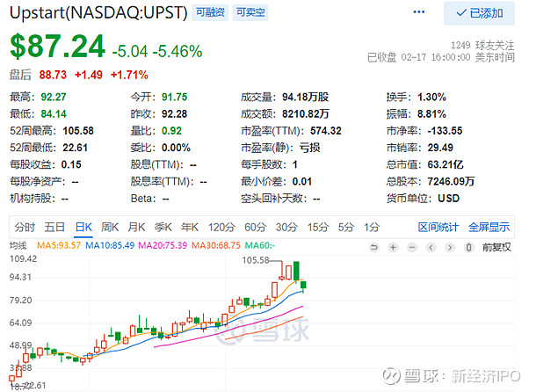Click the 52周最高 value 105.58
Image resolution: width=536 pixels, height=392 pixels.
tap(78, 131)
